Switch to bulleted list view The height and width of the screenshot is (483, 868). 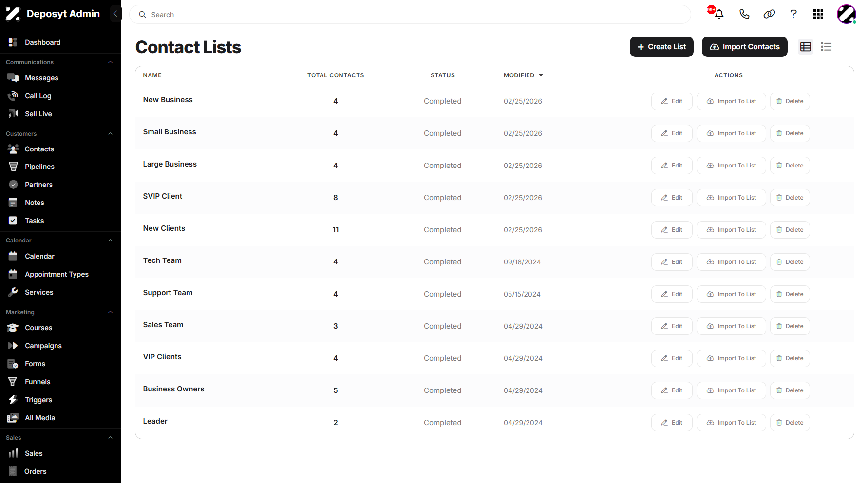pyautogui.click(x=826, y=47)
